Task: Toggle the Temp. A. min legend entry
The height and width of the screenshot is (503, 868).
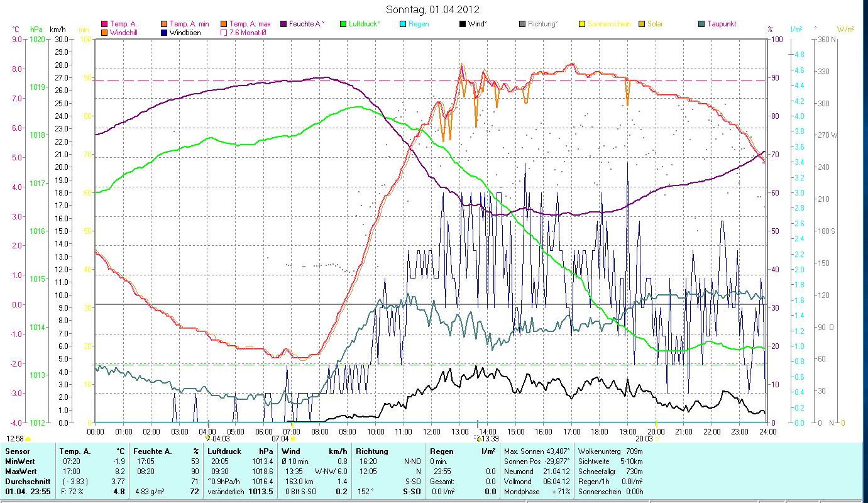Action: coord(165,24)
